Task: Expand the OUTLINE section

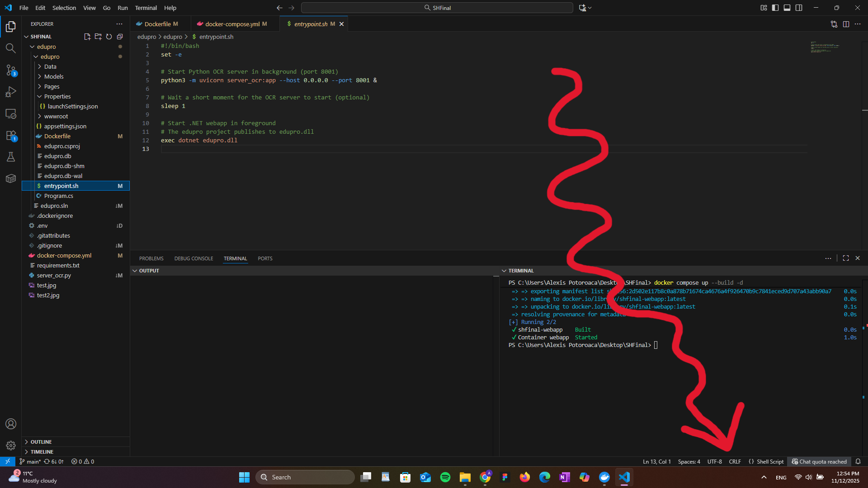Action: (41, 442)
